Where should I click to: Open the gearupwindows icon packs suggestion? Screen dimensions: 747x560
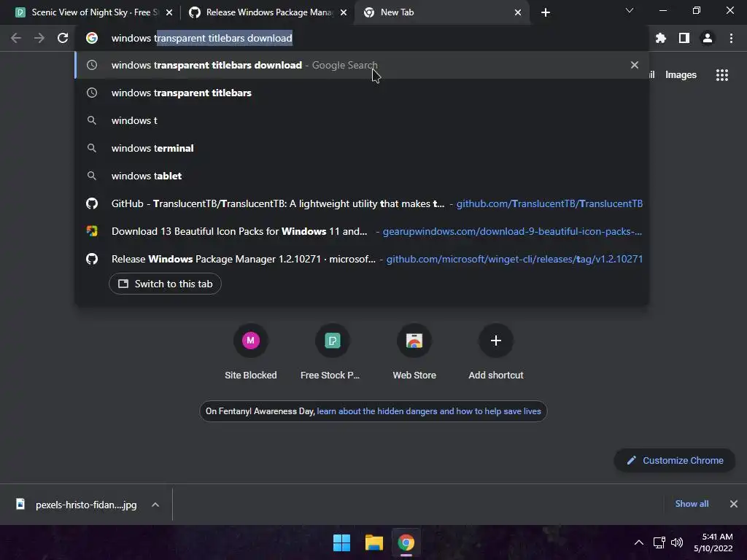361,231
